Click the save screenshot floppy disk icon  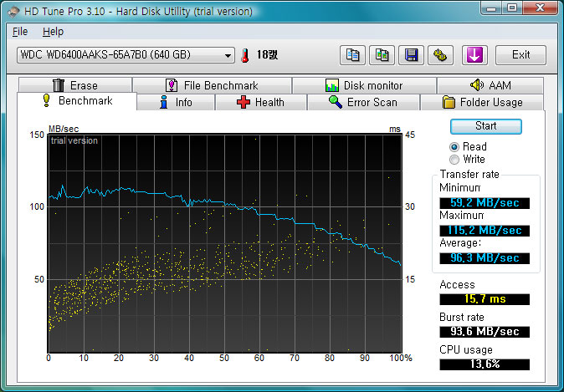[411, 55]
